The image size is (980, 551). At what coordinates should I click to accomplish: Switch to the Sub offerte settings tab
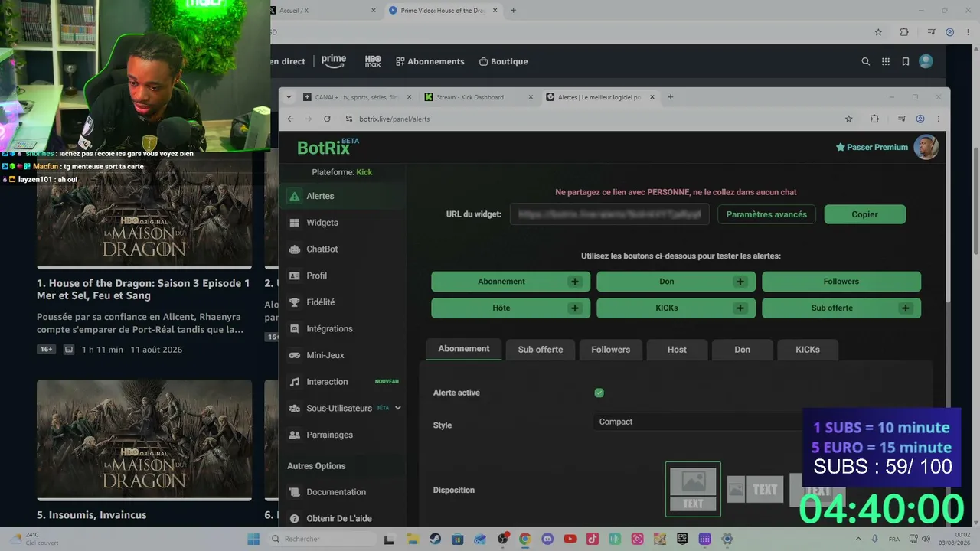click(x=541, y=350)
